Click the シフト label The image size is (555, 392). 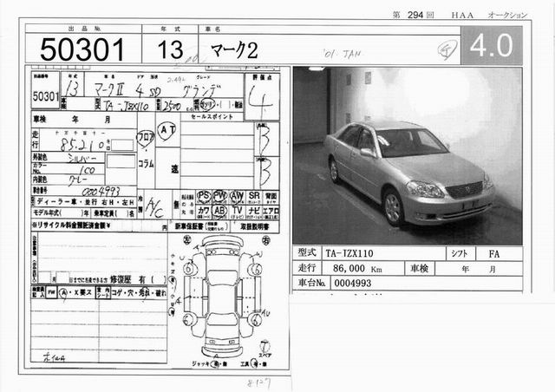click(x=460, y=253)
